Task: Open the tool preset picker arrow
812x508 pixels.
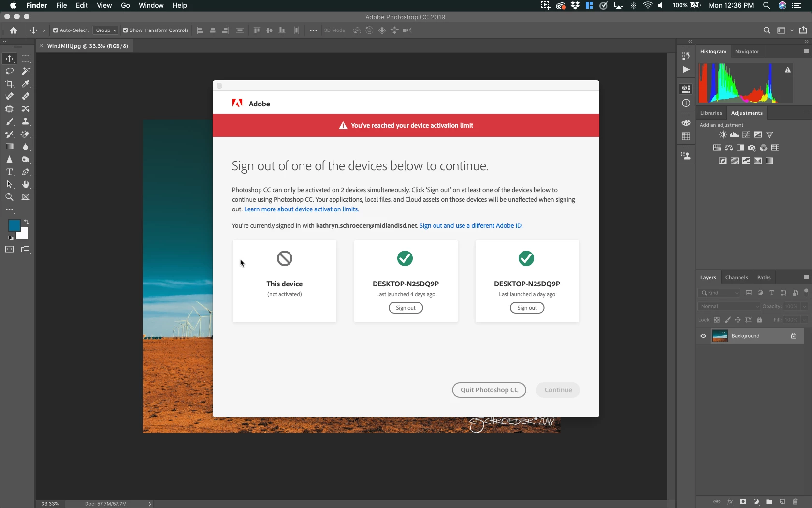Action: coord(43,30)
